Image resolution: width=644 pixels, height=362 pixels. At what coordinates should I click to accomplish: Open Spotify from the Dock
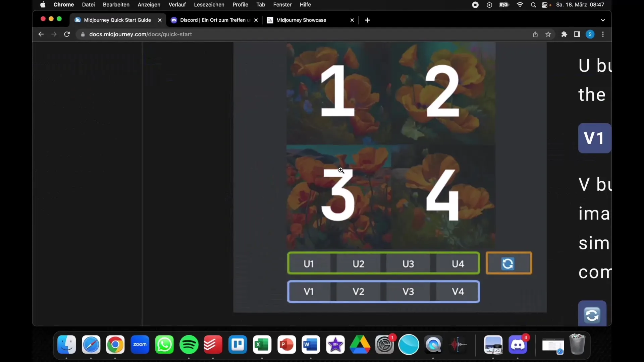tap(189, 345)
